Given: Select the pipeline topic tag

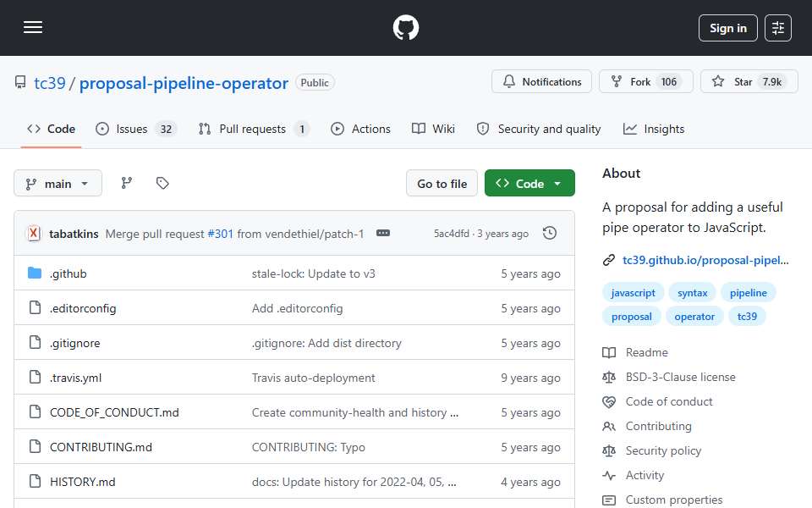Looking at the screenshot, I should (749, 293).
